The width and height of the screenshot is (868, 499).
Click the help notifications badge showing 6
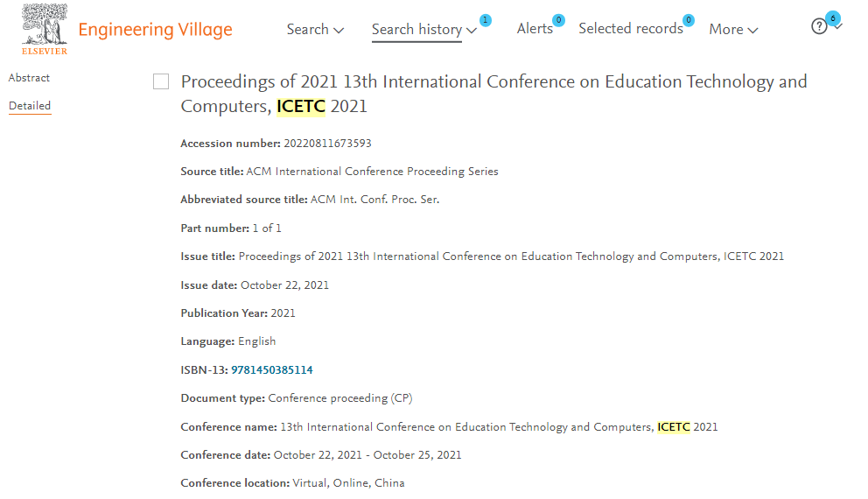pyautogui.click(x=833, y=18)
